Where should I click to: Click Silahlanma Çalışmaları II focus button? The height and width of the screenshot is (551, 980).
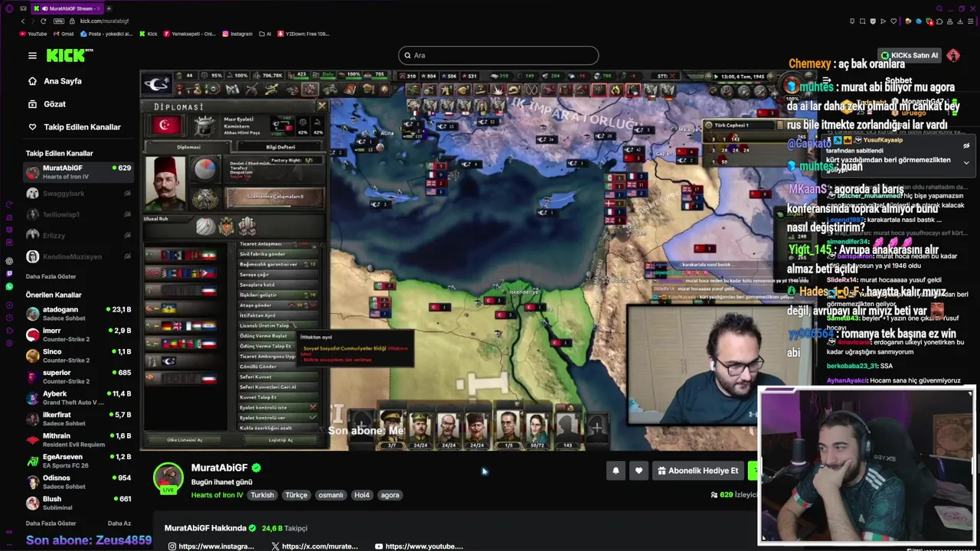275,197
